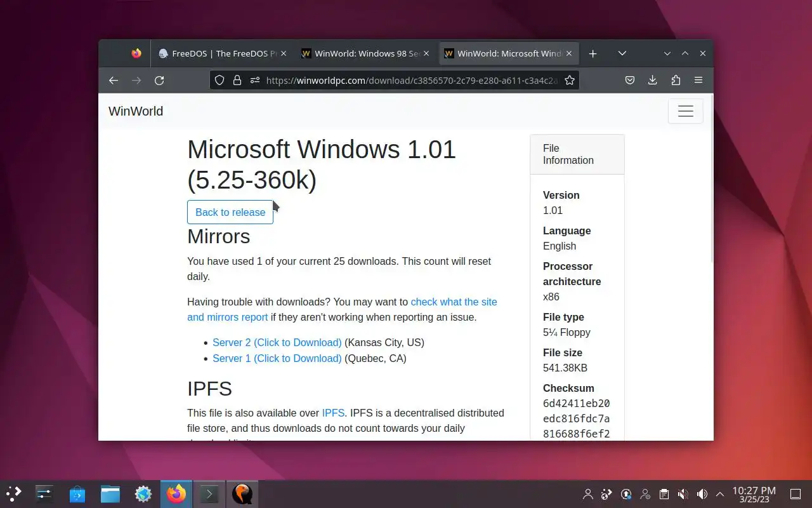
Task: Click the Language value English
Action: click(560, 246)
